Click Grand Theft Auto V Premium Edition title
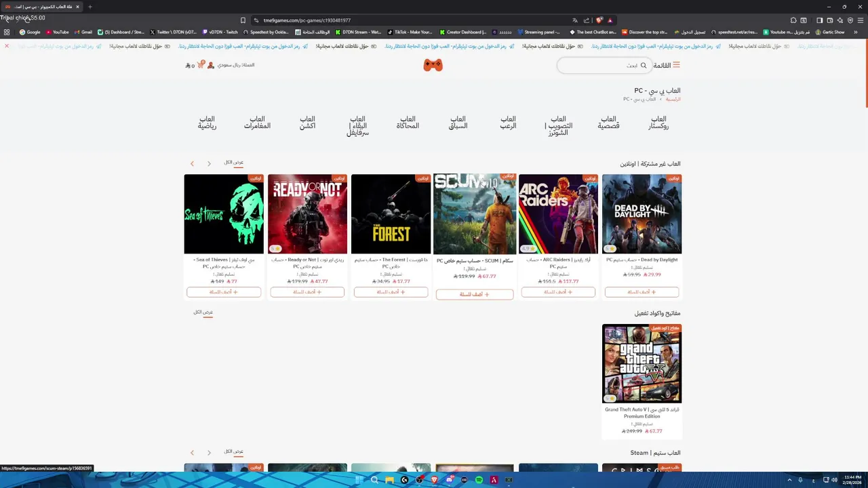 (x=642, y=413)
